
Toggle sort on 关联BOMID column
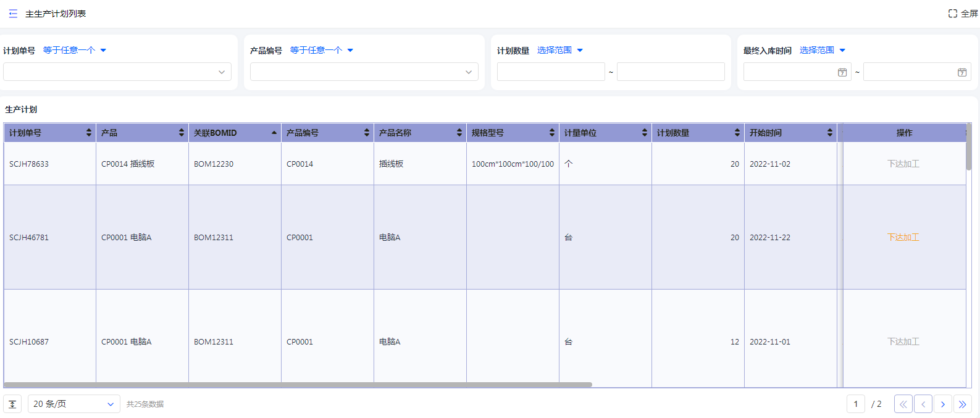tap(274, 133)
